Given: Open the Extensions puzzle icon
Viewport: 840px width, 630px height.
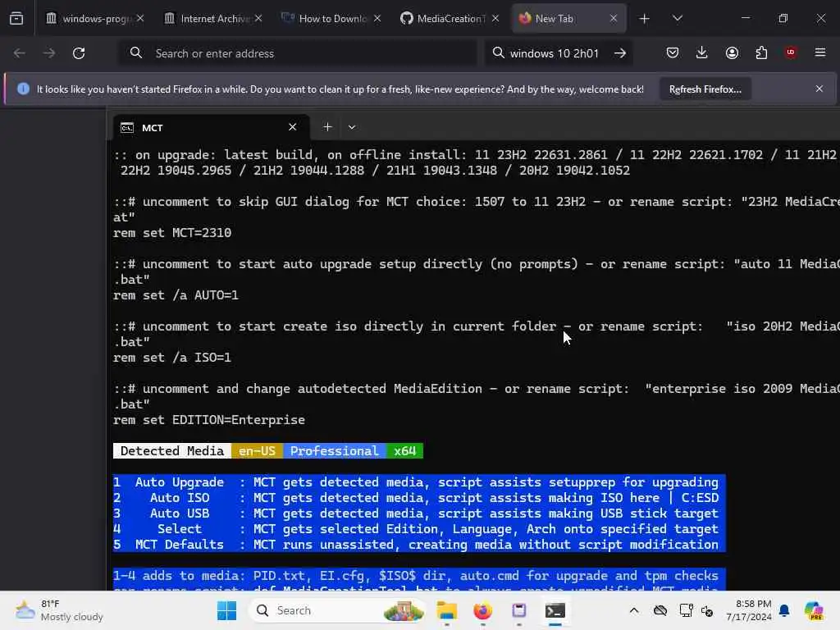Looking at the screenshot, I should [761, 53].
